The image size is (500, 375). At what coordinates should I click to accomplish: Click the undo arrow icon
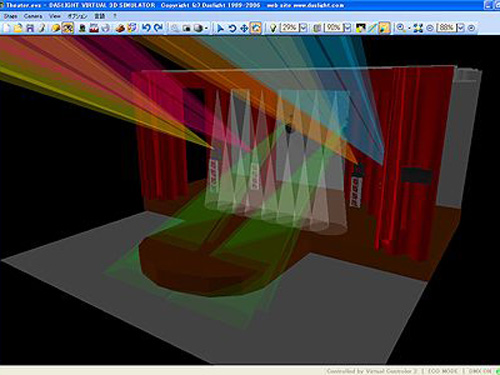pos(146,28)
